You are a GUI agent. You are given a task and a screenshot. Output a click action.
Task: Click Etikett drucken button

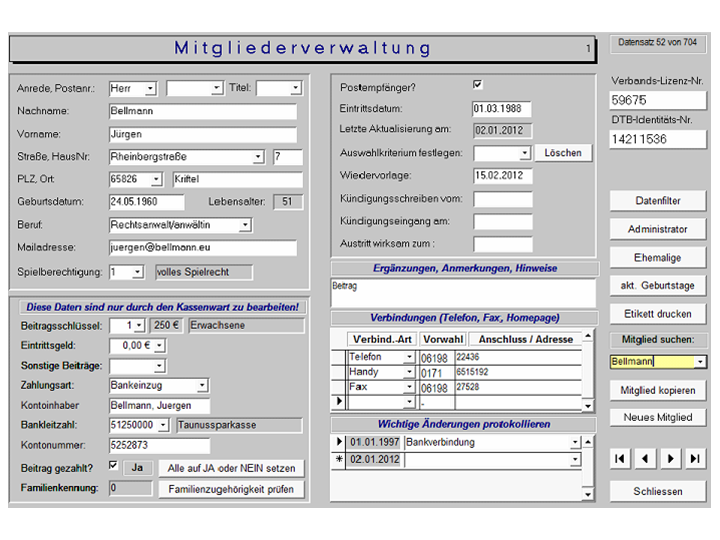point(657,314)
